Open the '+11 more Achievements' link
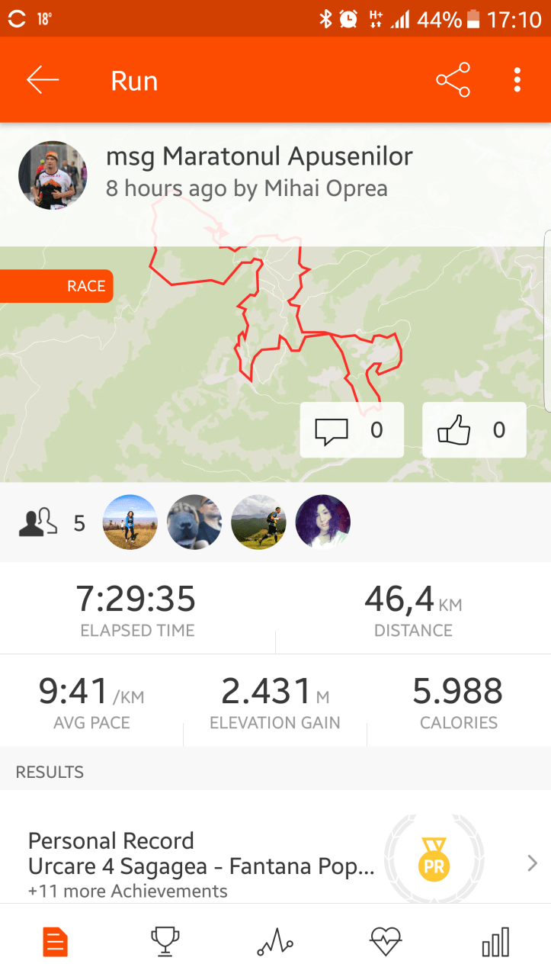The image size is (551, 980). [127, 891]
